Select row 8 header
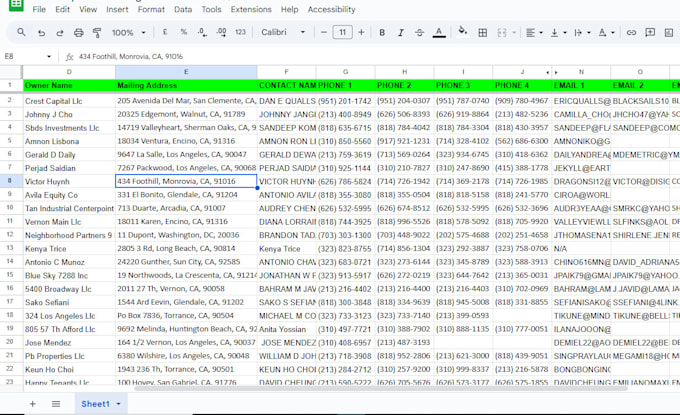The height and width of the screenshot is (415, 680). [10, 181]
